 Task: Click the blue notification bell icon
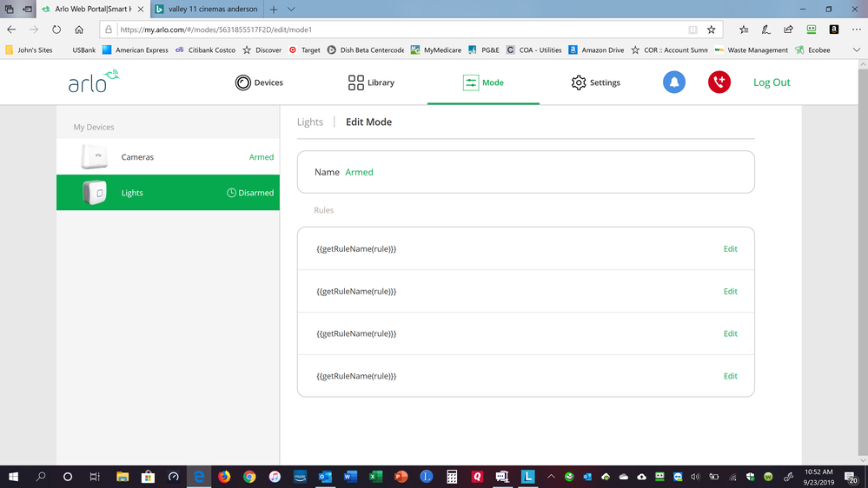pos(673,82)
